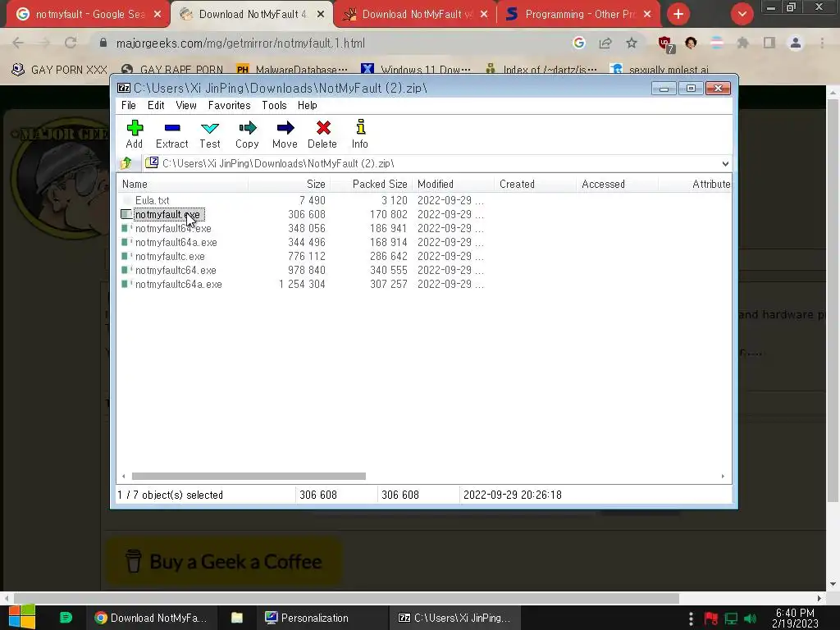This screenshot has height=630, width=840.
Task: Click the Windows Start button
Action: (x=22, y=618)
